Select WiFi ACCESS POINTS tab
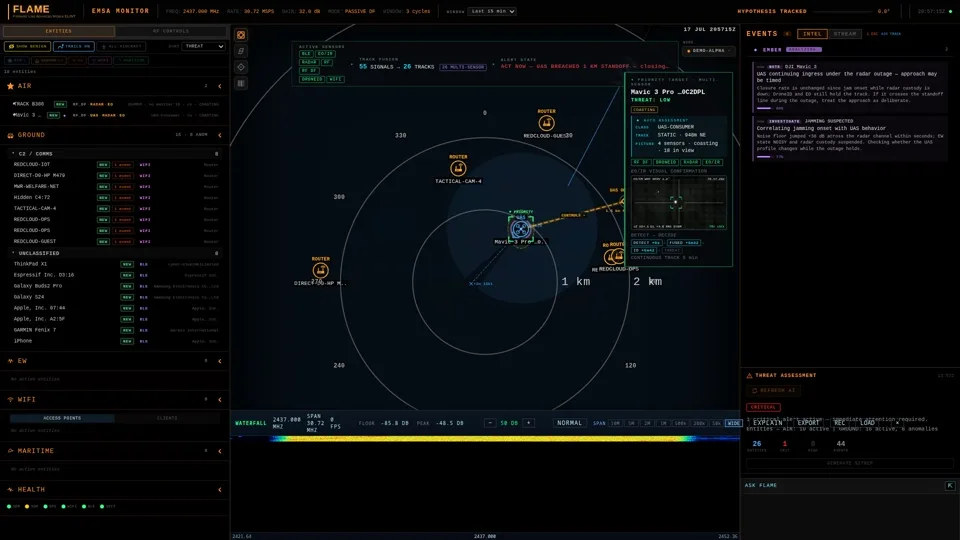 pos(62,418)
